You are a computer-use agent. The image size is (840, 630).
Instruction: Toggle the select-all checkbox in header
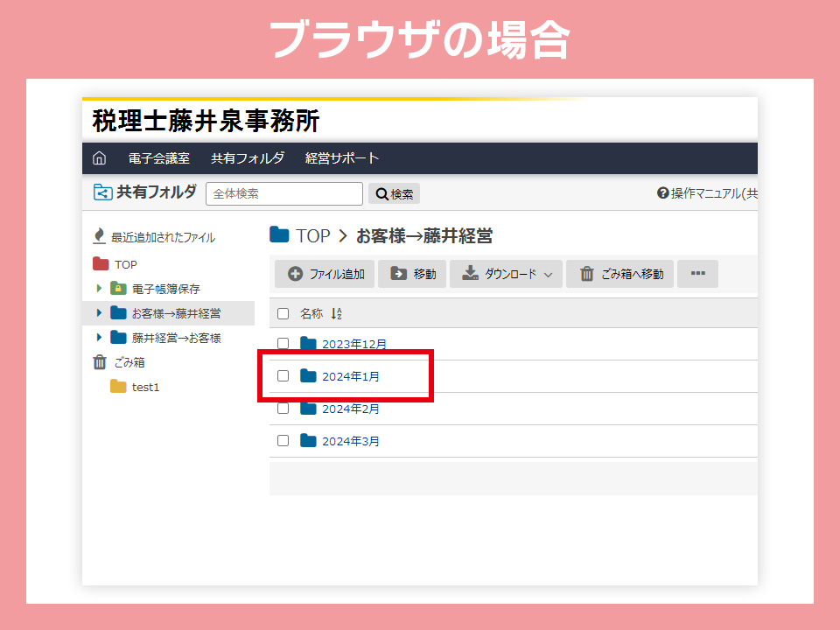coord(283,313)
